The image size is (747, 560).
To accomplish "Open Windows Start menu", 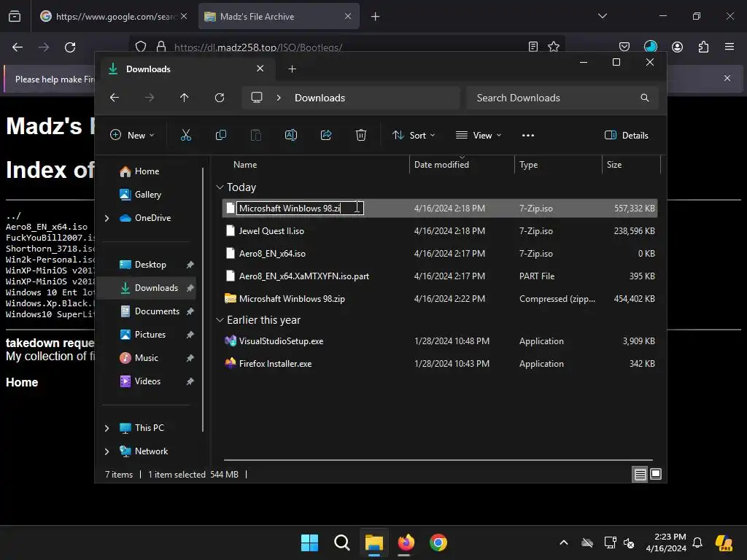I will tap(309, 542).
